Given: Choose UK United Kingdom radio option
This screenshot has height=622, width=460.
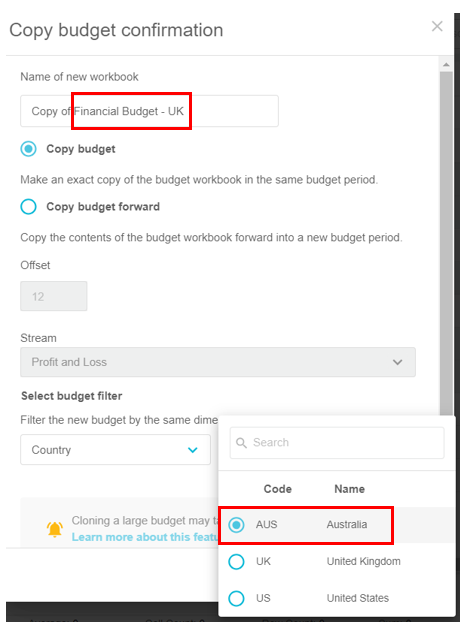Looking at the screenshot, I should tap(236, 561).
